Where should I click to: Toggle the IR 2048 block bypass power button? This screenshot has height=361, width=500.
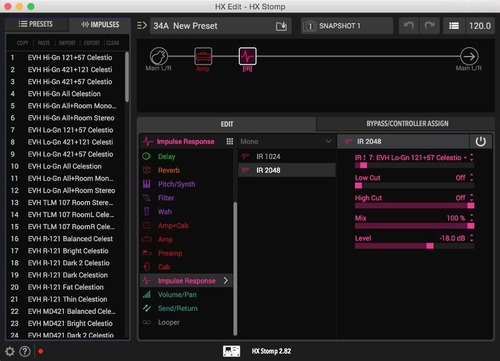(480, 142)
